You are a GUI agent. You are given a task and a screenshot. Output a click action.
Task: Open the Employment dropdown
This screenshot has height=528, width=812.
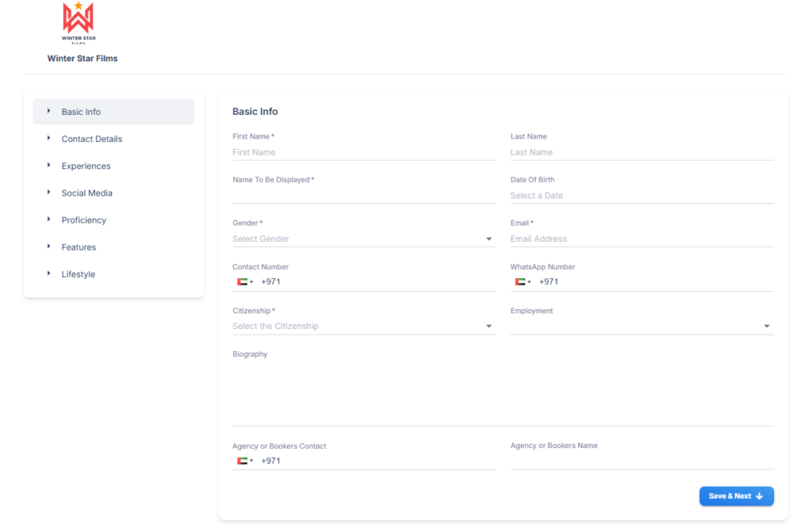pyautogui.click(x=641, y=326)
